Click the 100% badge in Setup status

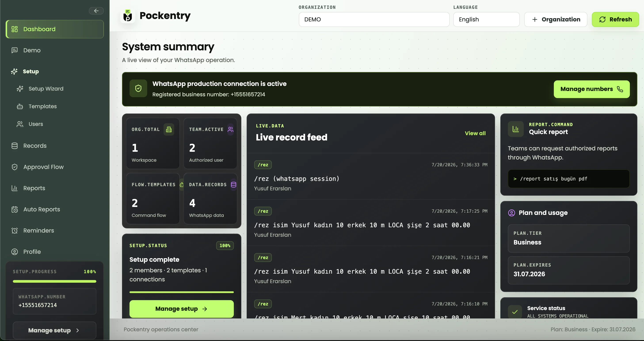(225, 246)
